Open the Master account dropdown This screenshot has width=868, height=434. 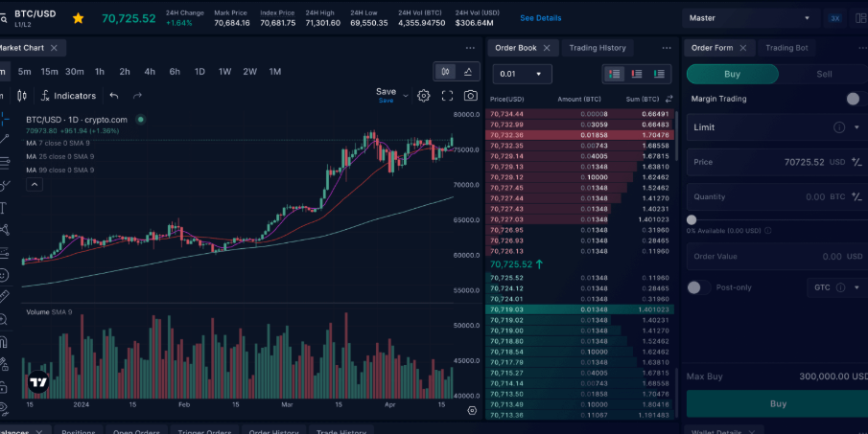[751, 18]
